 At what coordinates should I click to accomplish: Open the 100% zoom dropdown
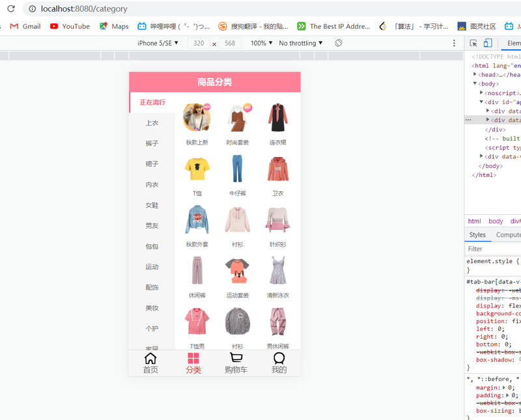point(262,43)
